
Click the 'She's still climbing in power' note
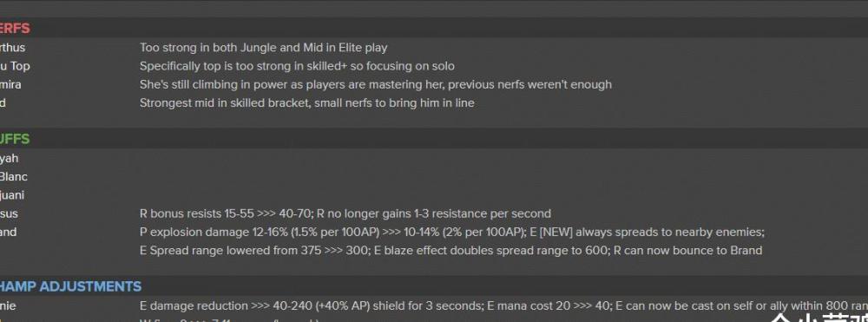(x=375, y=85)
